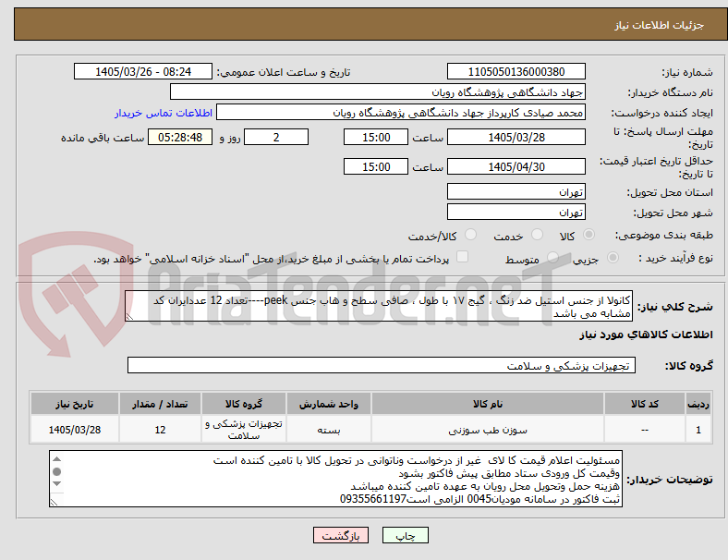Click the بازگشت back button

pyautogui.click(x=341, y=535)
